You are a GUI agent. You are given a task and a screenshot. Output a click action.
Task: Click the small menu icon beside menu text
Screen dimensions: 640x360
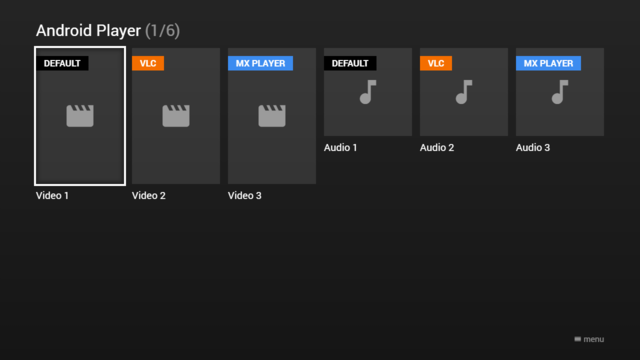pyautogui.click(x=578, y=339)
